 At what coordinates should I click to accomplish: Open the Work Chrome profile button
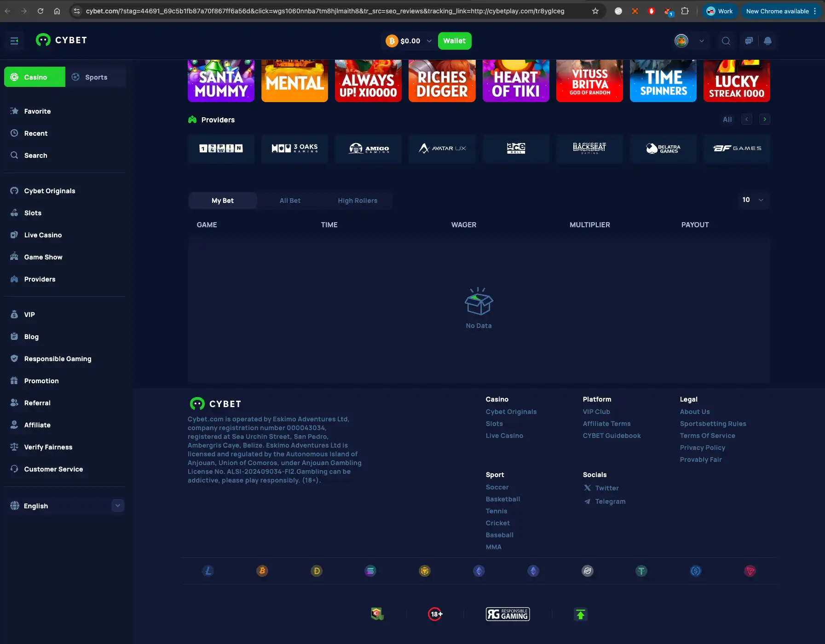pos(720,11)
